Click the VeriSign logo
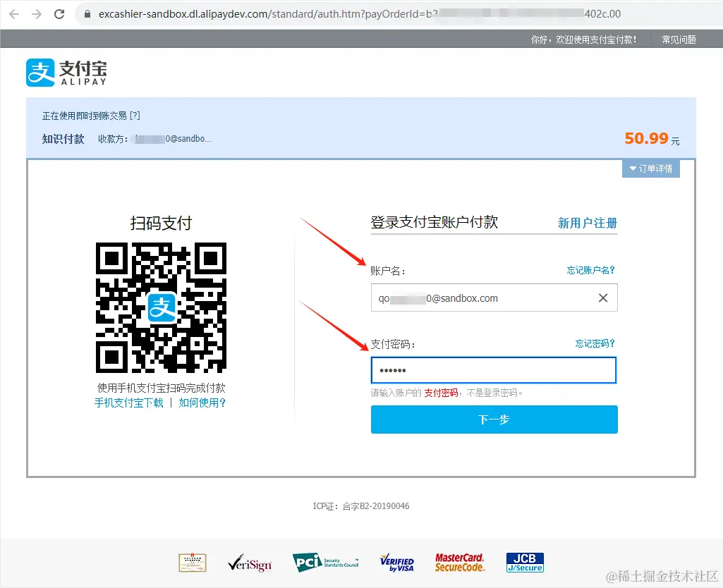The width and height of the screenshot is (723, 588). point(250,563)
